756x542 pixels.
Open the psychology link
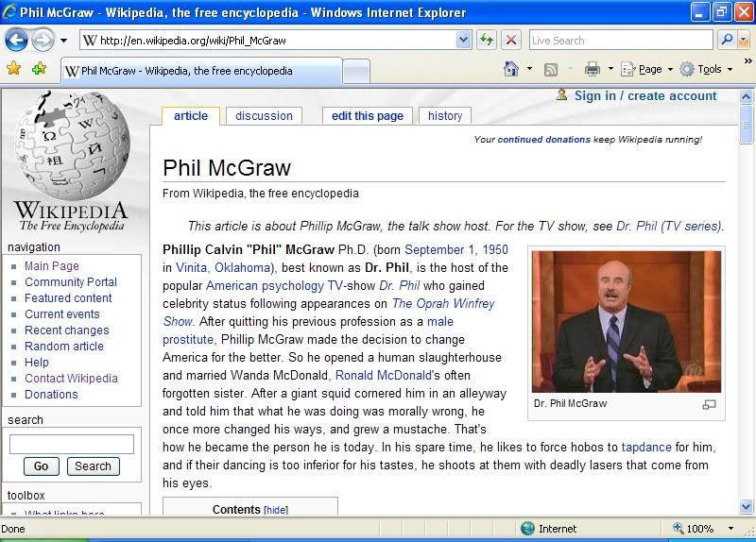click(x=293, y=286)
